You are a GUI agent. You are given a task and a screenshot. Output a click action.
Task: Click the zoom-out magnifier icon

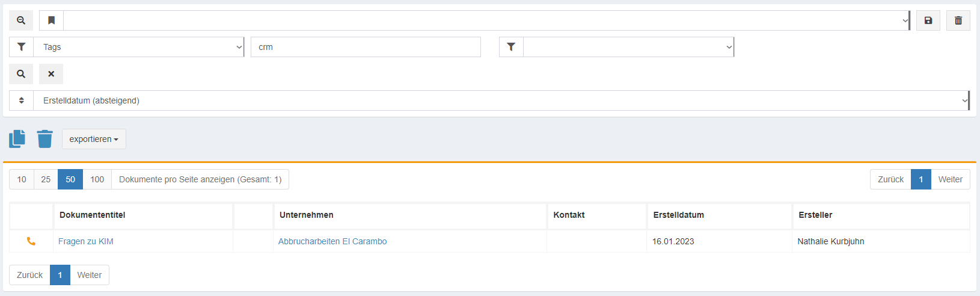pos(21,20)
